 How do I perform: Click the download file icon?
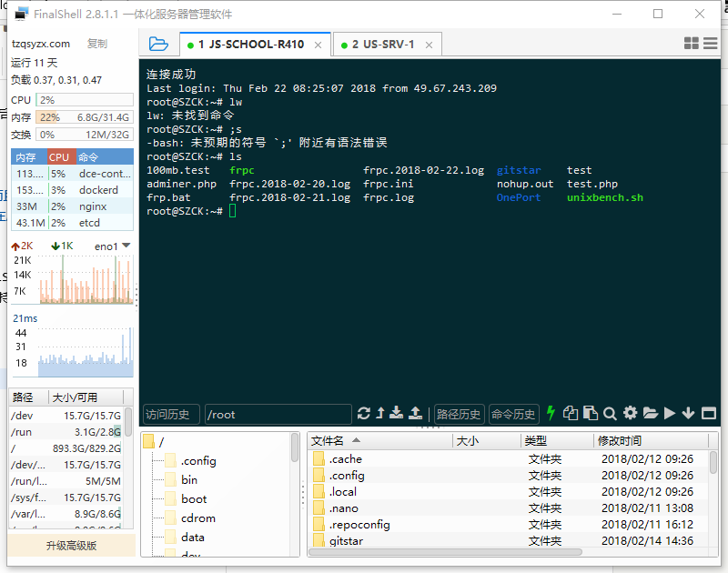[x=396, y=413]
